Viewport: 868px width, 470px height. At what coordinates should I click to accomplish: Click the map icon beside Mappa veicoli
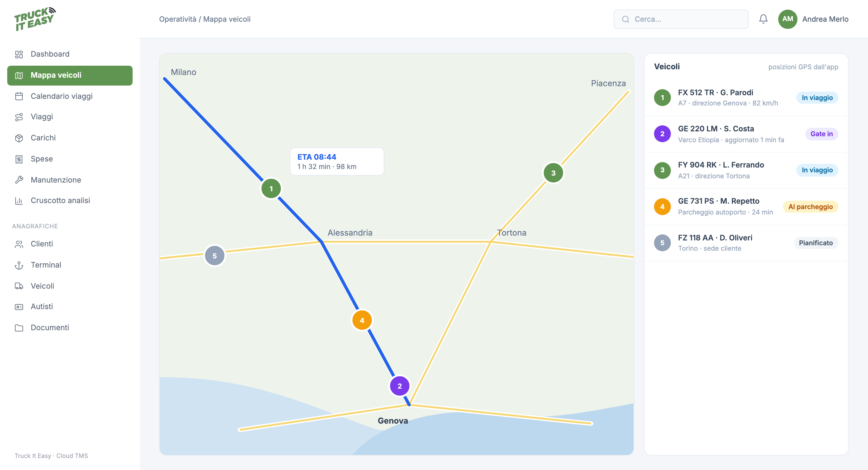pos(19,75)
